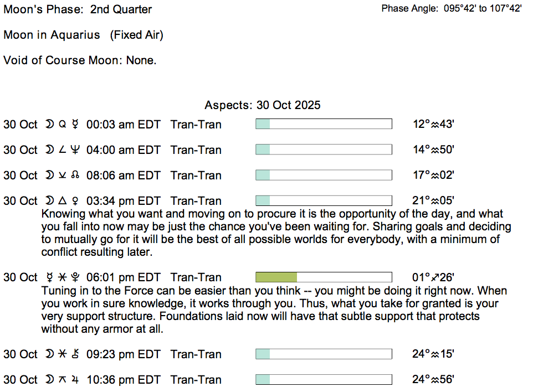Click the "Moon in Aquarius" text
The width and height of the screenshot is (533, 392).
[52, 35]
